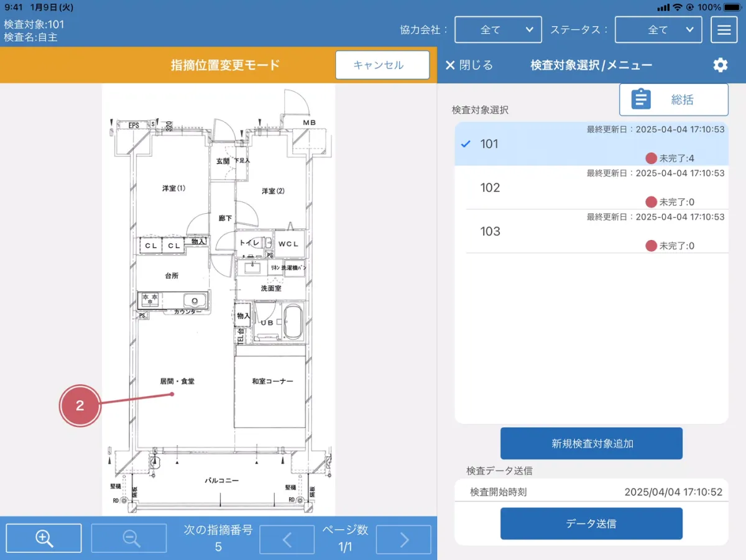Tap the zoom in magnifier button
Image resolution: width=746 pixels, height=560 pixels.
(44, 538)
